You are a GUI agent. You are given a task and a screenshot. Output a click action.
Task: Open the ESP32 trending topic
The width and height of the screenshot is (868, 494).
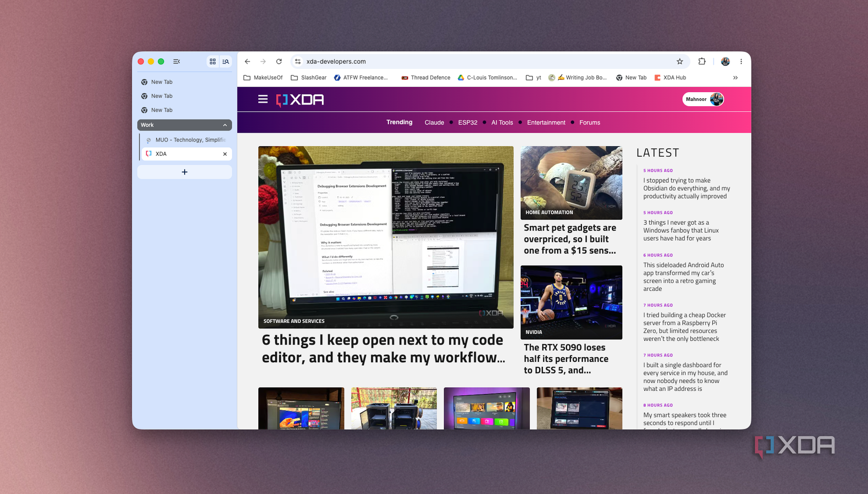(468, 123)
